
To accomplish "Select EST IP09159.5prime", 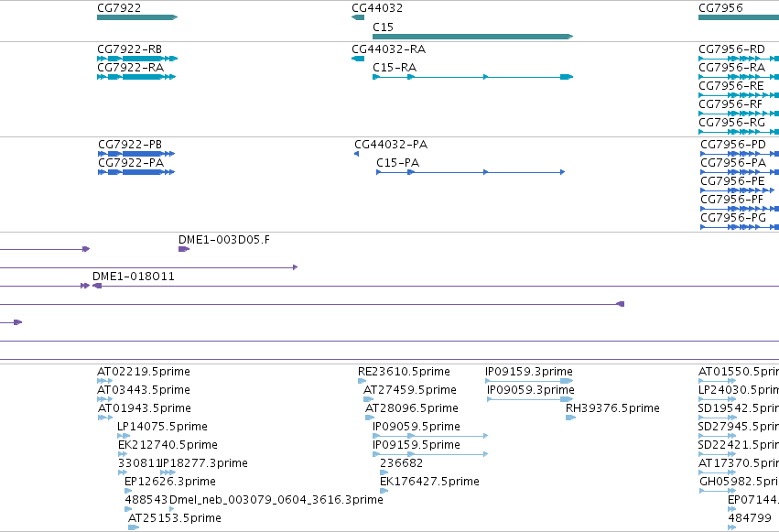I will 417,445.
